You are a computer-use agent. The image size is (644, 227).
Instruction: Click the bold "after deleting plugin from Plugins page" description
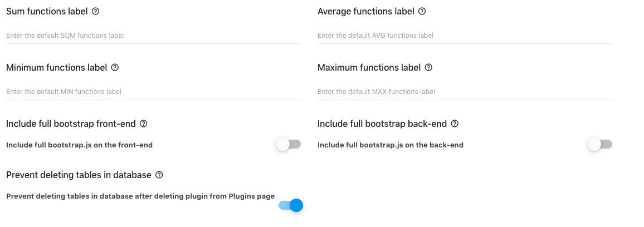pyautogui.click(x=204, y=196)
